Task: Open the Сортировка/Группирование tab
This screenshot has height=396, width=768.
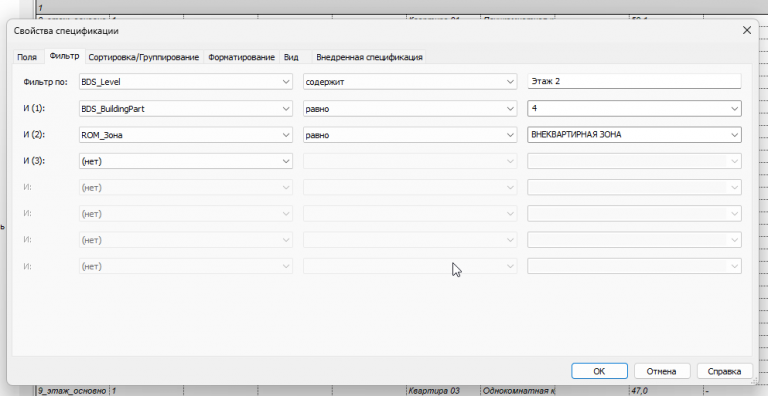Action: click(144, 57)
